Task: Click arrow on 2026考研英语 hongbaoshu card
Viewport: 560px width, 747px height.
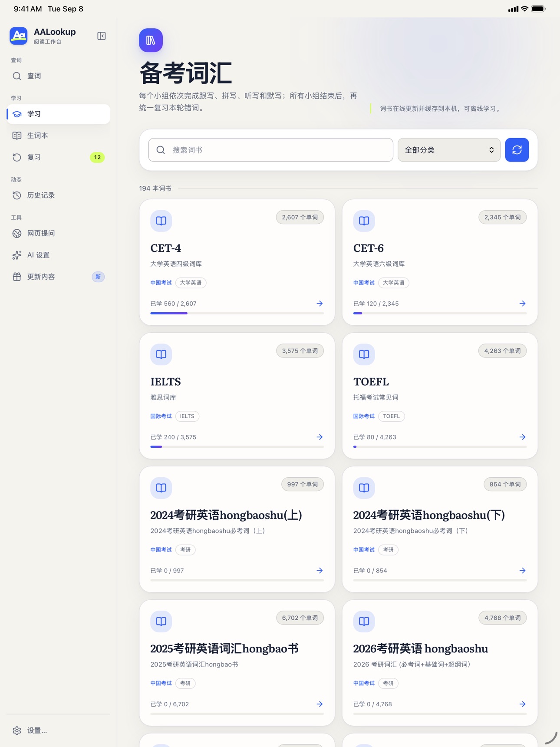Action: coord(522,704)
